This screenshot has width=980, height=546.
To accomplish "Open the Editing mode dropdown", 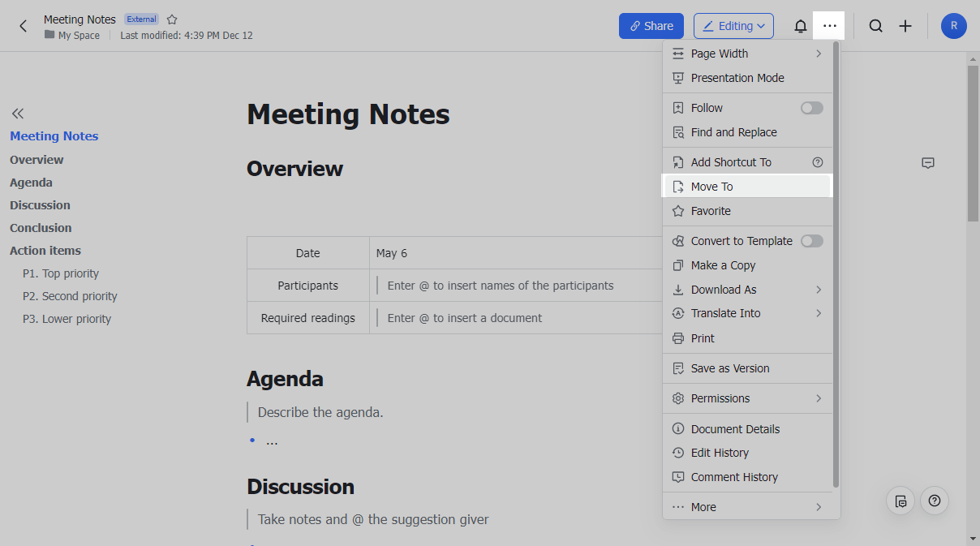I will 733,26.
